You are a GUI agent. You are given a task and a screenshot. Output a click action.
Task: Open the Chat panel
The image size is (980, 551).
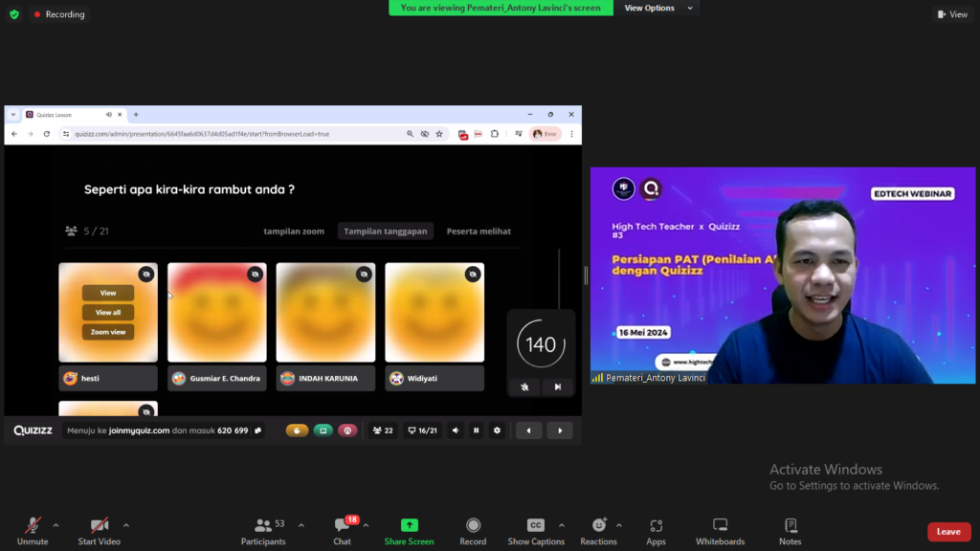pos(342,525)
